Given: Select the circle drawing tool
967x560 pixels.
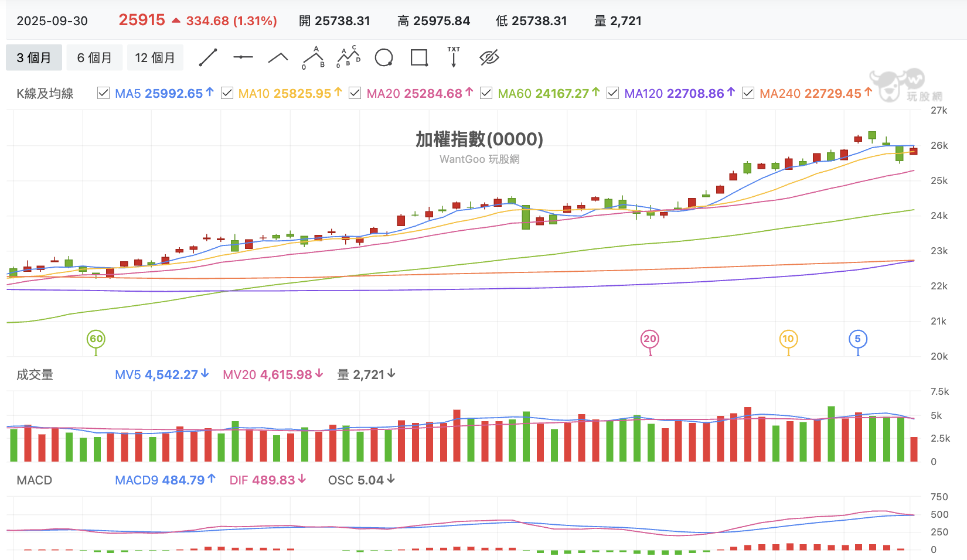Looking at the screenshot, I should click(384, 57).
